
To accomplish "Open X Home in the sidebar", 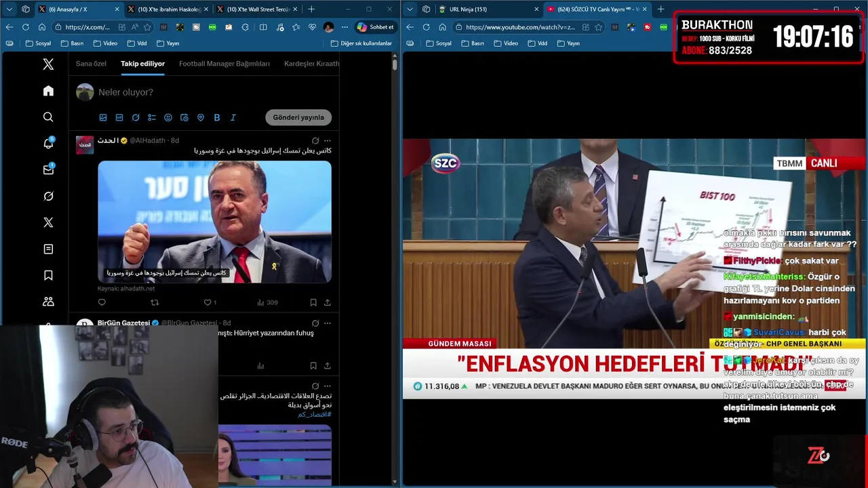I will click(x=48, y=91).
